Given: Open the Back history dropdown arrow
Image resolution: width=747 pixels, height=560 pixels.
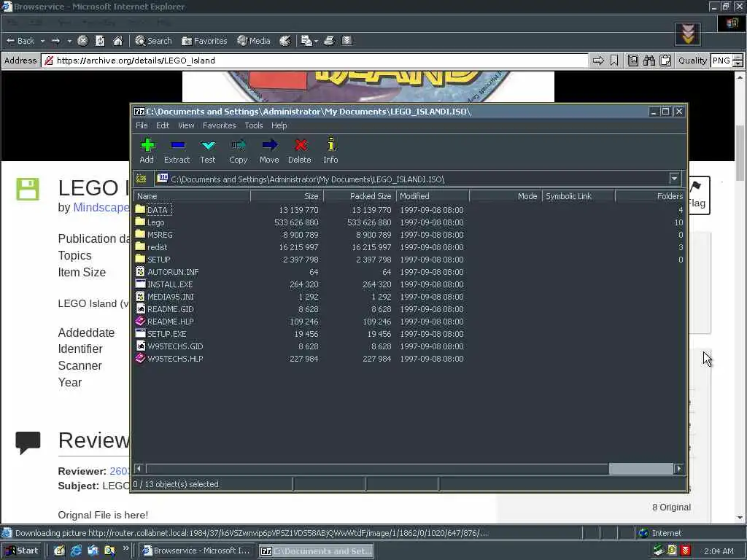Looking at the screenshot, I should 42,41.
